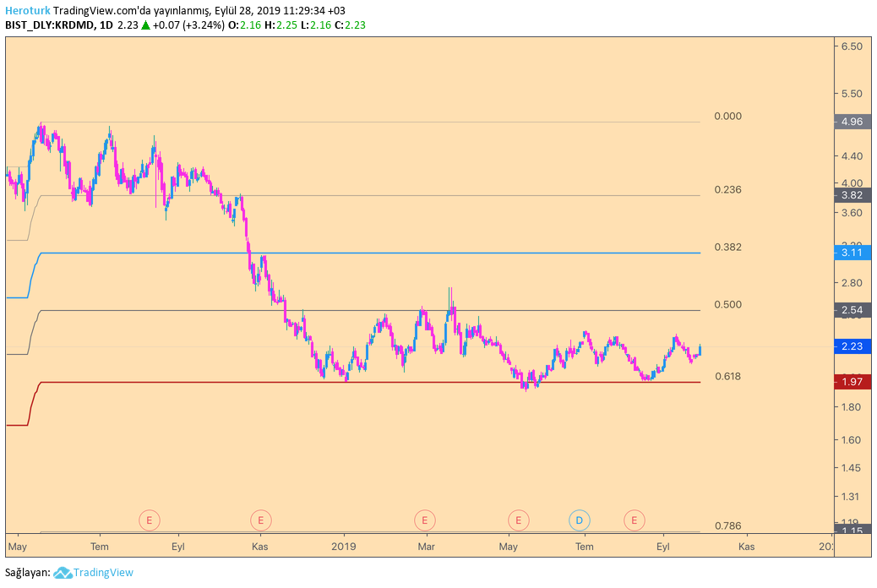Click the 0.618 Fibonacci level label
Image resolution: width=877 pixels, height=588 pixels.
click(727, 377)
